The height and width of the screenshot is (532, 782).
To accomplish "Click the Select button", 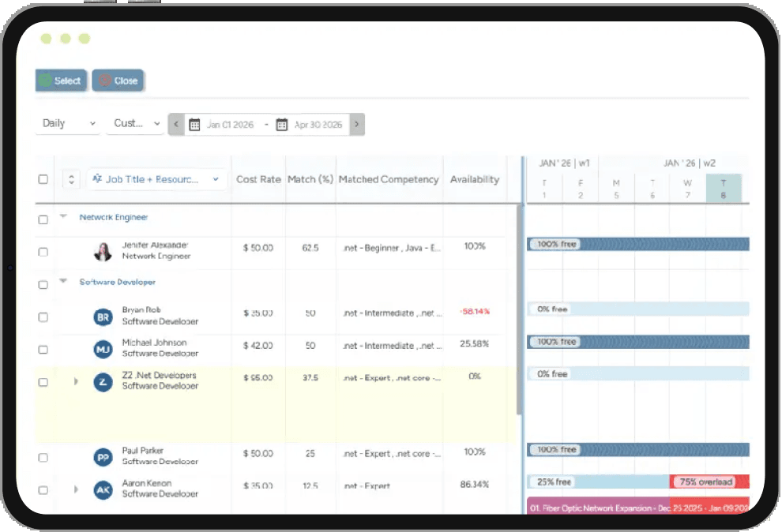I will [62, 81].
